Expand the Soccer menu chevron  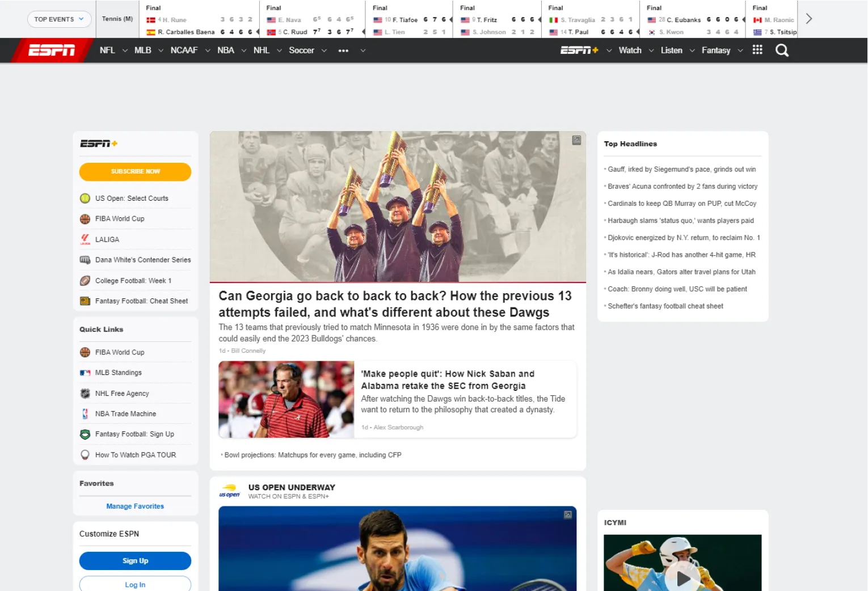[x=324, y=50]
